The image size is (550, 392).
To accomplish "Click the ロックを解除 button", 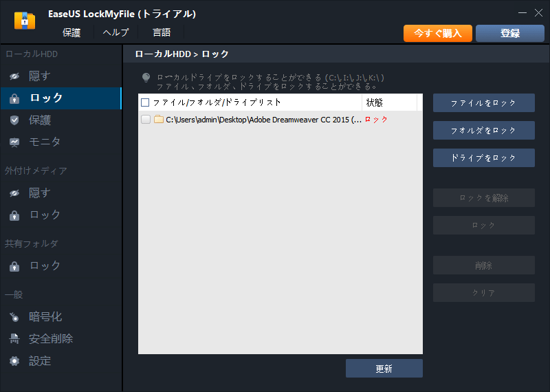I will point(484,198).
